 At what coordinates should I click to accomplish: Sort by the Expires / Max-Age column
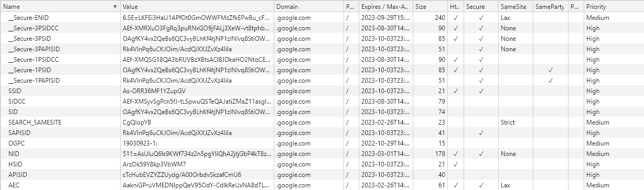(385, 7)
